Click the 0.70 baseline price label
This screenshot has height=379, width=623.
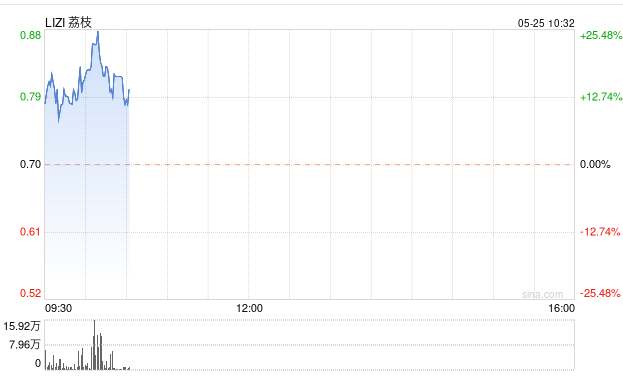[x=31, y=164]
